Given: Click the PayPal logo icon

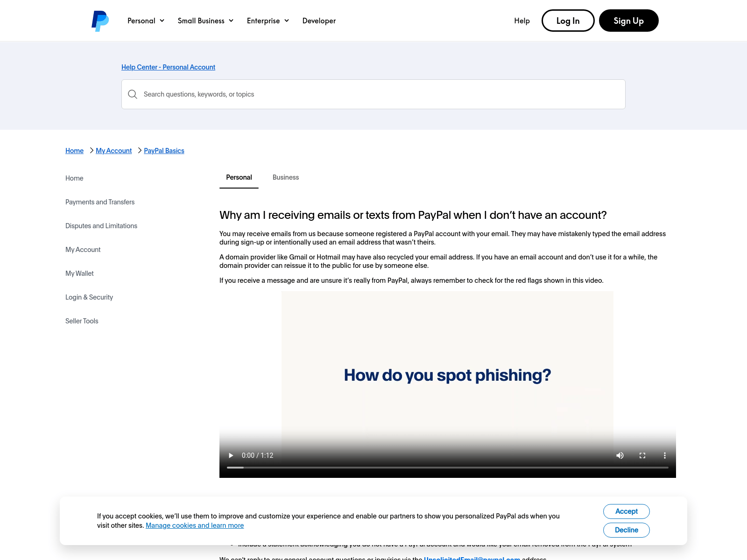Looking at the screenshot, I should (x=100, y=21).
